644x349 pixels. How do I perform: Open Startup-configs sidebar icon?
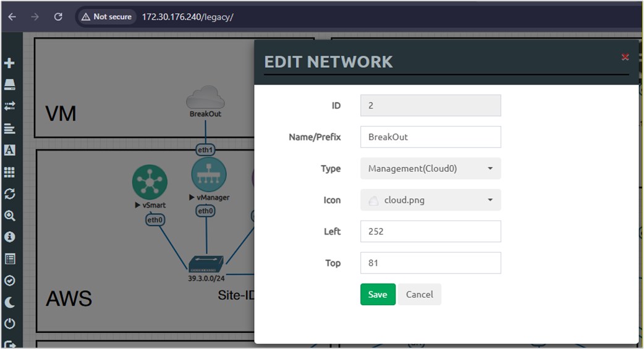pos(9,128)
